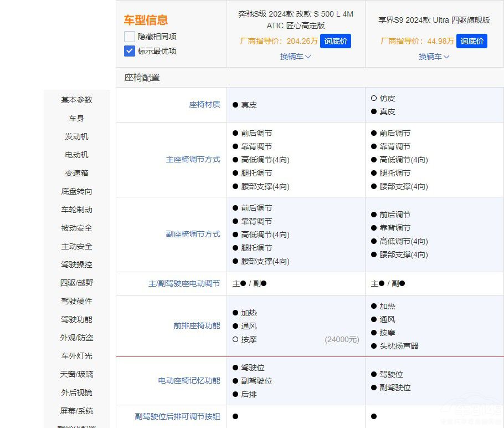Select 天窗/玻璃 in the sidebar

[x=76, y=374]
